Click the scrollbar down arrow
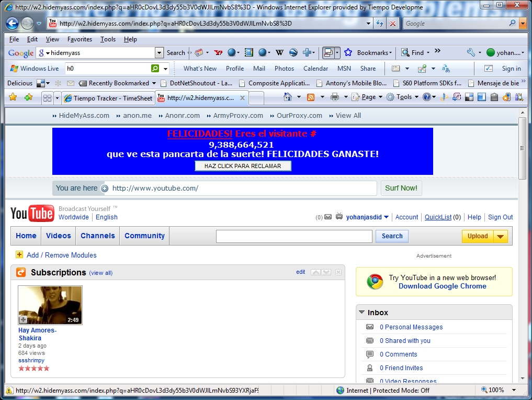 pyautogui.click(x=522, y=379)
